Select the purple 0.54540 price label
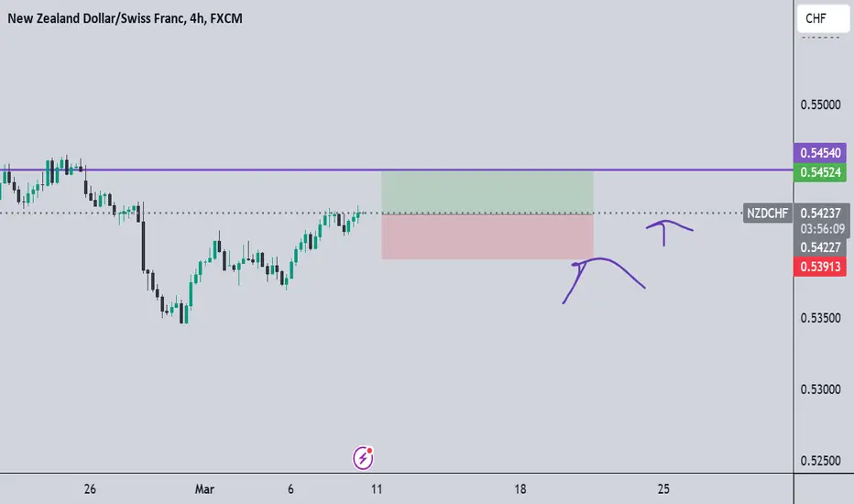This screenshot has width=854, height=504. pyautogui.click(x=820, y=153)
